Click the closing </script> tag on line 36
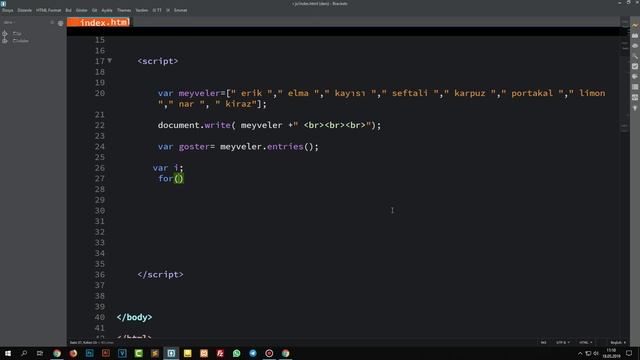The width and height of the screenshot is (640, 360). point(160,274)
